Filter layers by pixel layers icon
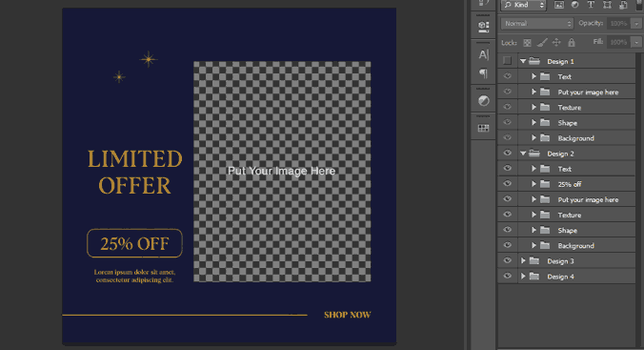This screenshot has width=644, height=350. pyautogui.click(x=559, y=5)
